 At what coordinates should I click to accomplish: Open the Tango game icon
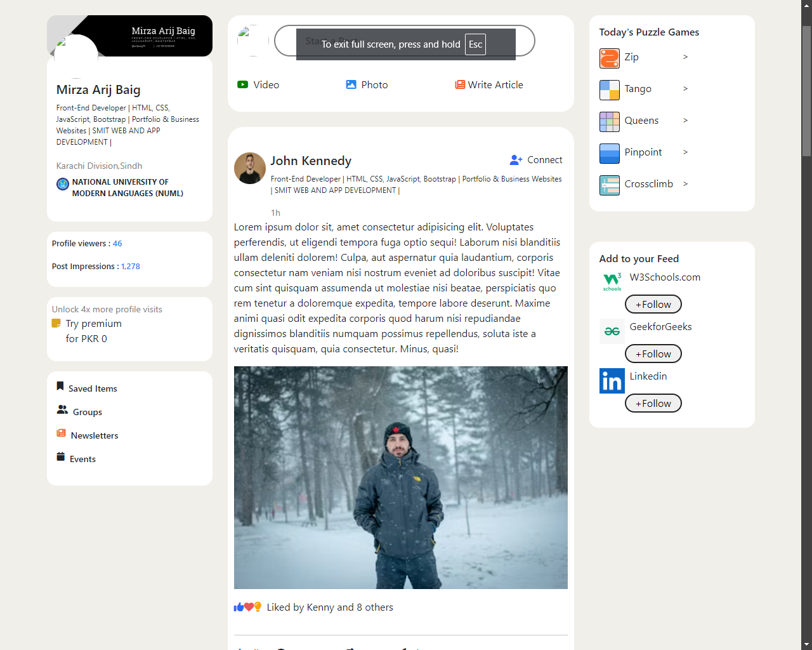click(x=609, y=90)
